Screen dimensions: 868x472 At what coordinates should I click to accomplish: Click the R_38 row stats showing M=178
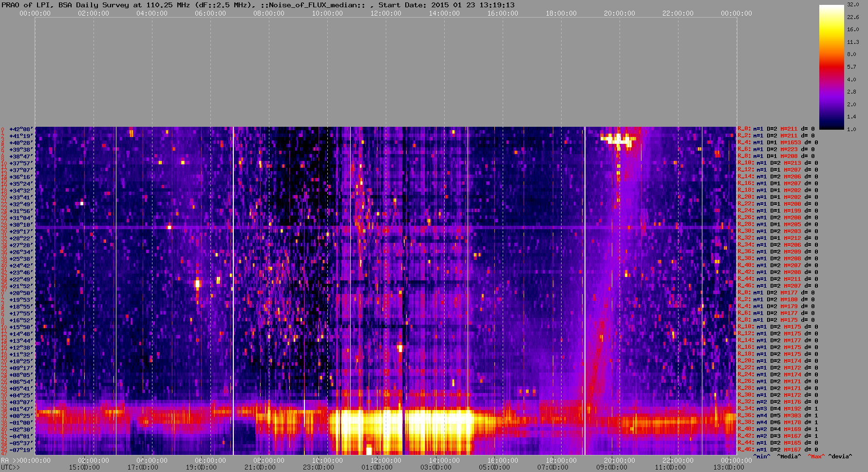pos(778,423)
